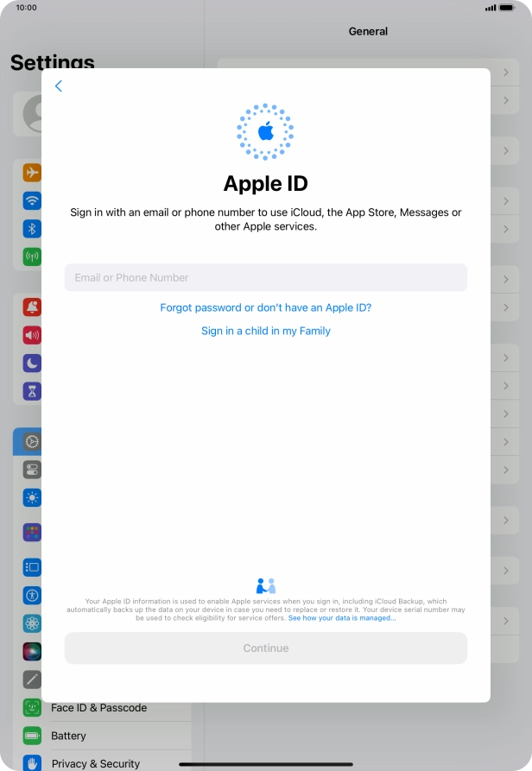Viewport: 532px width, 771px height.
Task: Open Control Centre toggles icon
Action: point(32,470)
